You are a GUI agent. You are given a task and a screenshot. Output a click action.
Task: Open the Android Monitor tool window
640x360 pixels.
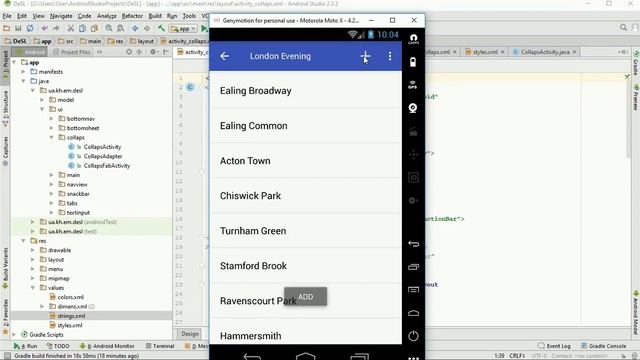pos(107,346)
